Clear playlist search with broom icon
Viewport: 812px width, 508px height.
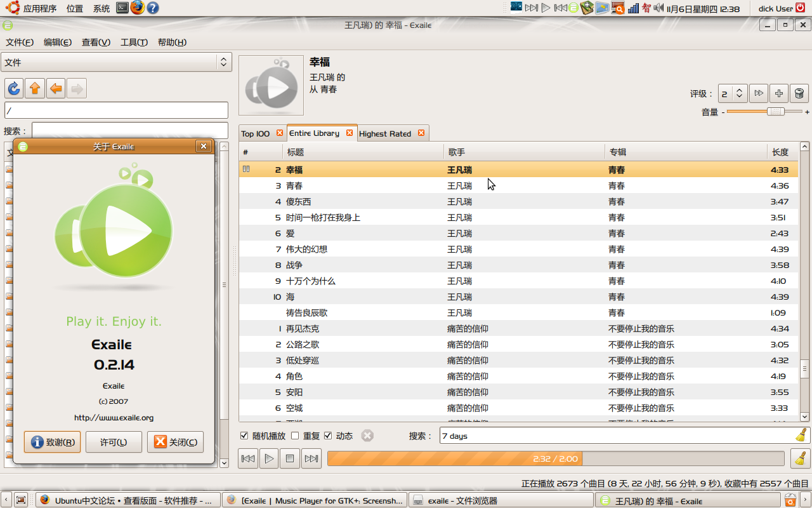click(x=801, y=436)
